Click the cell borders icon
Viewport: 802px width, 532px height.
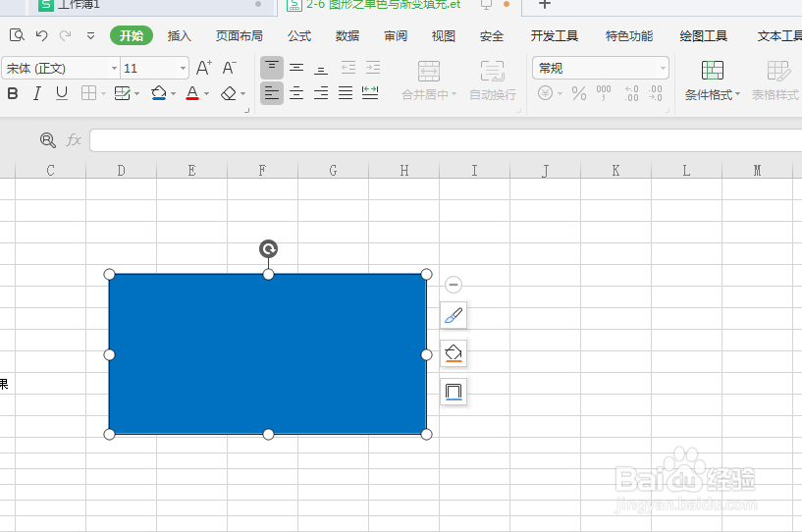pos(88,93)
